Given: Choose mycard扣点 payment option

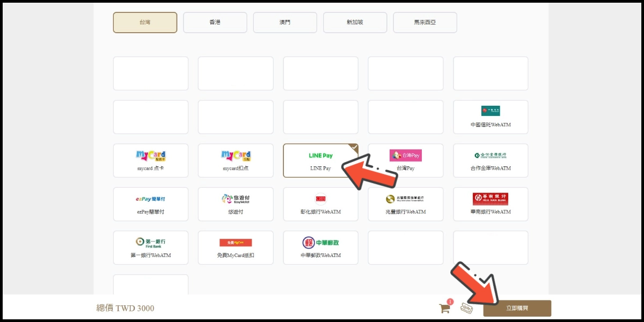Looking at the screenshot, I should [x=236, y=160].
